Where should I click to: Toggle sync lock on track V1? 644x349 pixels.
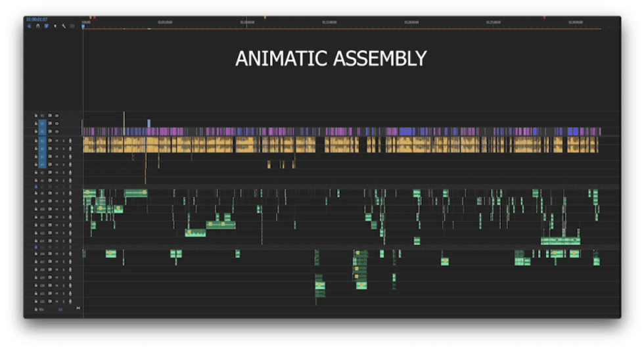[50, 131]
